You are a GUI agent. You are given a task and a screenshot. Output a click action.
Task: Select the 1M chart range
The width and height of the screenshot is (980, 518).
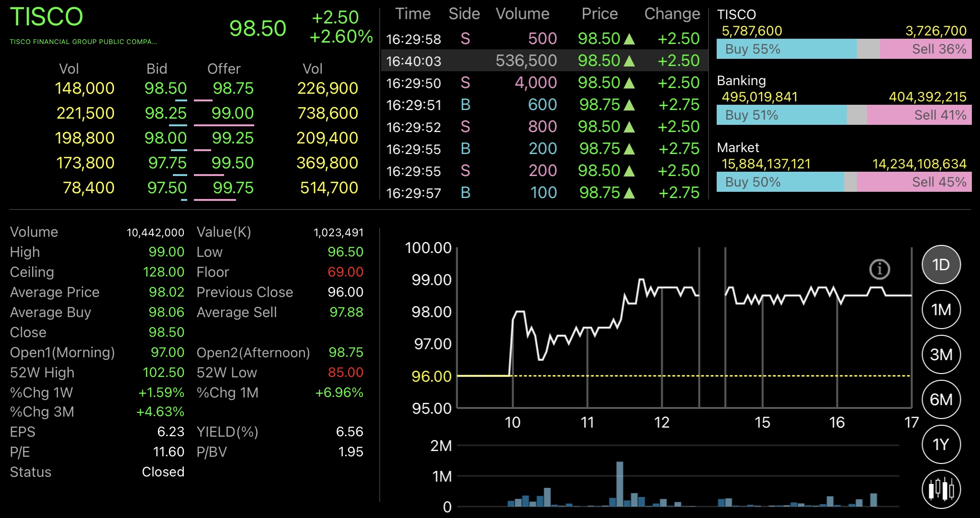point(941,309)
